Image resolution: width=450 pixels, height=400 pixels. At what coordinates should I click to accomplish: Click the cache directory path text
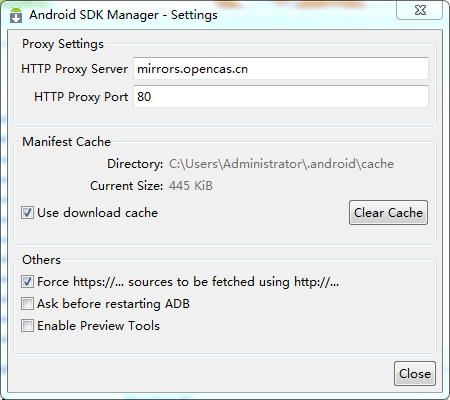tap(281, 164)
